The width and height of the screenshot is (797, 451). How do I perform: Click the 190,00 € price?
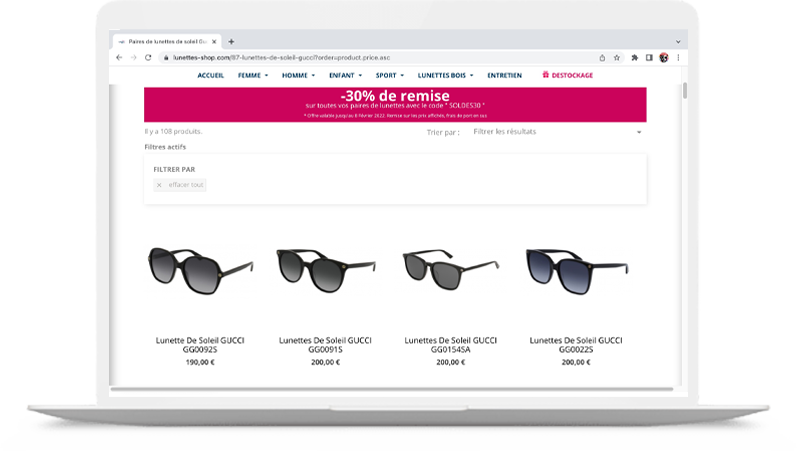click(200, 363)
